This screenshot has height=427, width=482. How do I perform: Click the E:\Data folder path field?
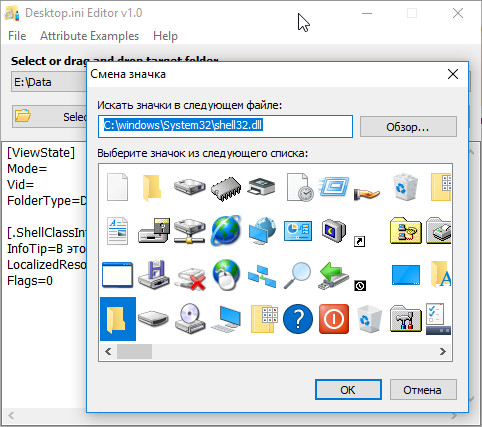tap(49, 82)
